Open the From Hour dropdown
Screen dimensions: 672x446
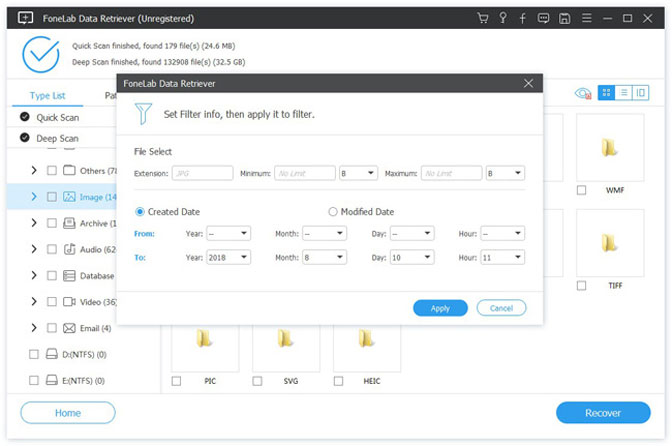coord(502,233)
